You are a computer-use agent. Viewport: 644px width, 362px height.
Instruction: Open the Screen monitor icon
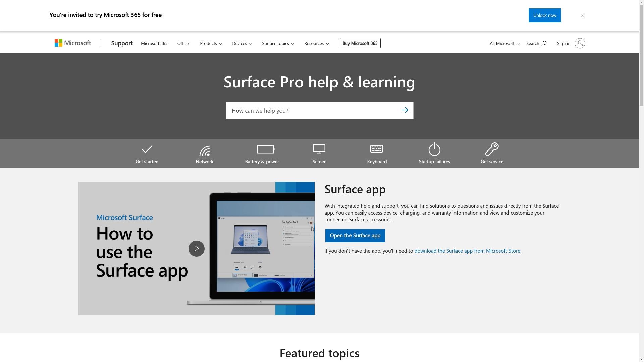319,149
